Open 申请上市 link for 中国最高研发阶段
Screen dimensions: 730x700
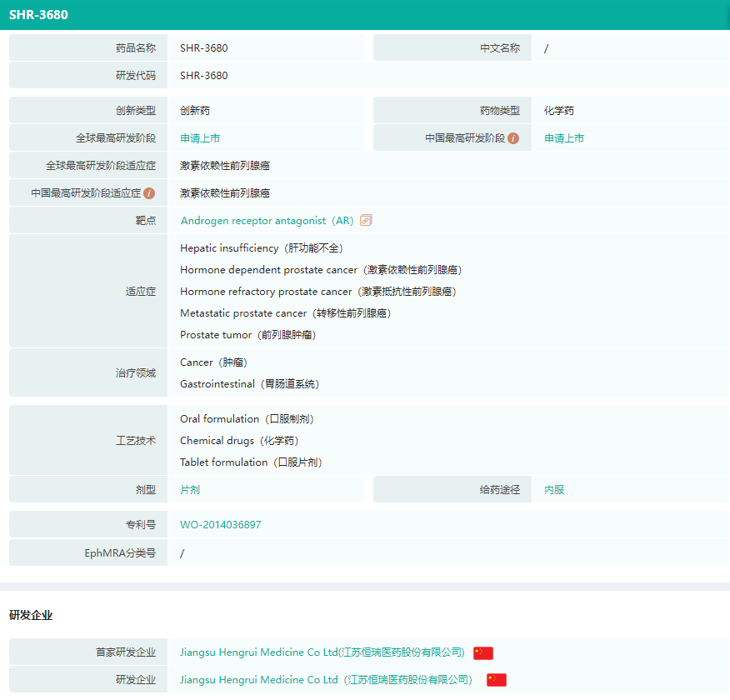coord(564,138)
